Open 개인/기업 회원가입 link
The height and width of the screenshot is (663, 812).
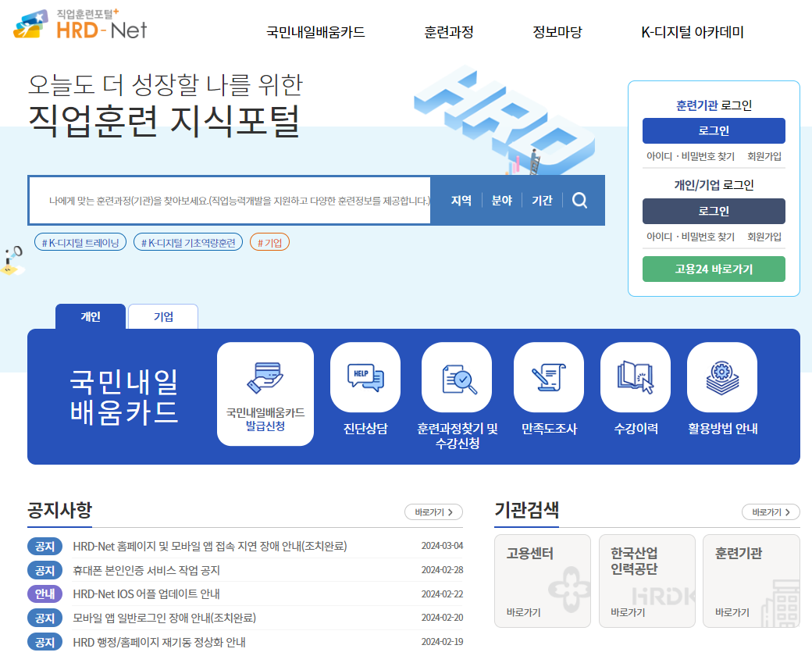(x=764, y=237)
